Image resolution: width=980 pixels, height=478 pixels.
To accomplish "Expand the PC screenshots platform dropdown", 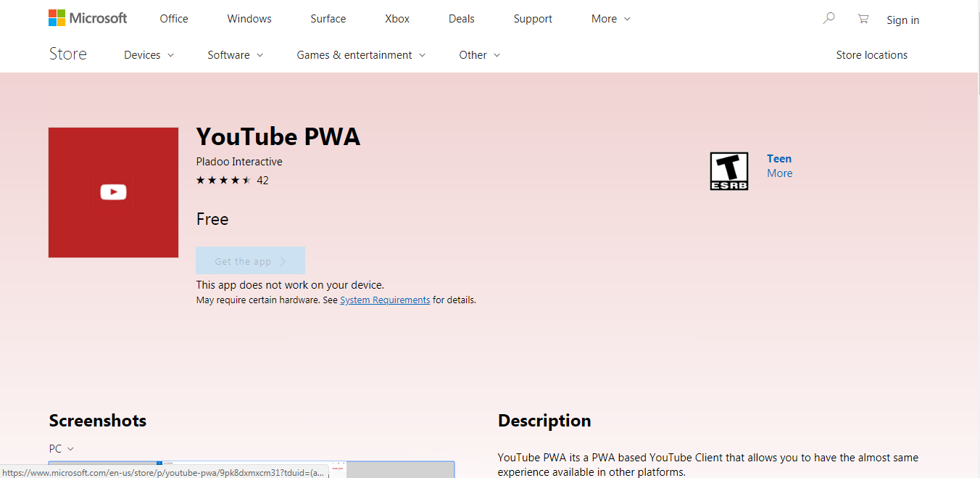I will [62, 449].
